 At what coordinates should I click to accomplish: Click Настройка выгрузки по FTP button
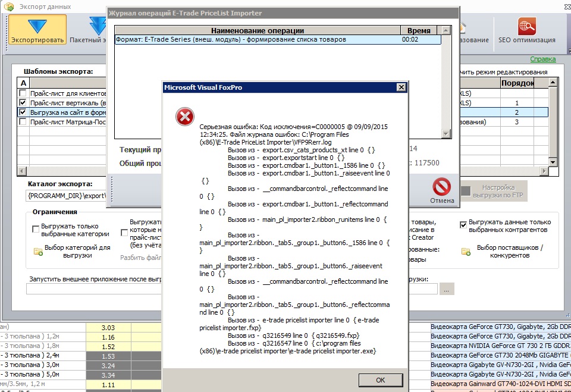[x=494, y=191]
